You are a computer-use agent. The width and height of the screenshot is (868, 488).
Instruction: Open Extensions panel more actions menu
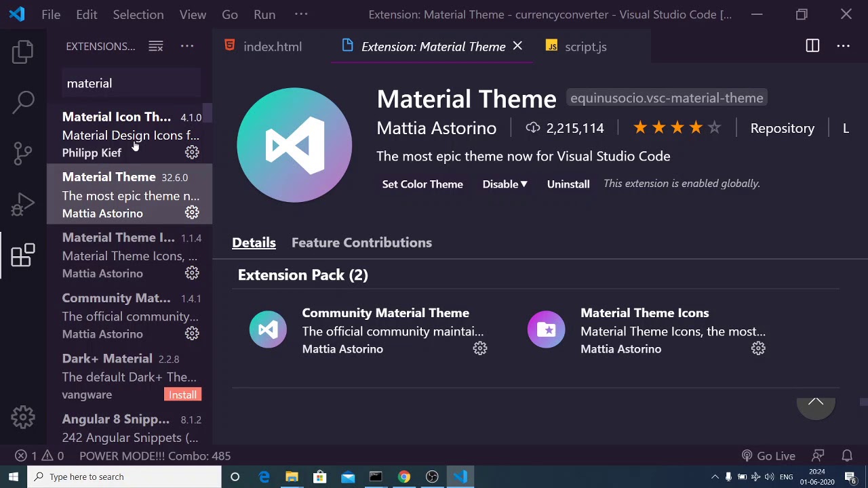[187, 46]
